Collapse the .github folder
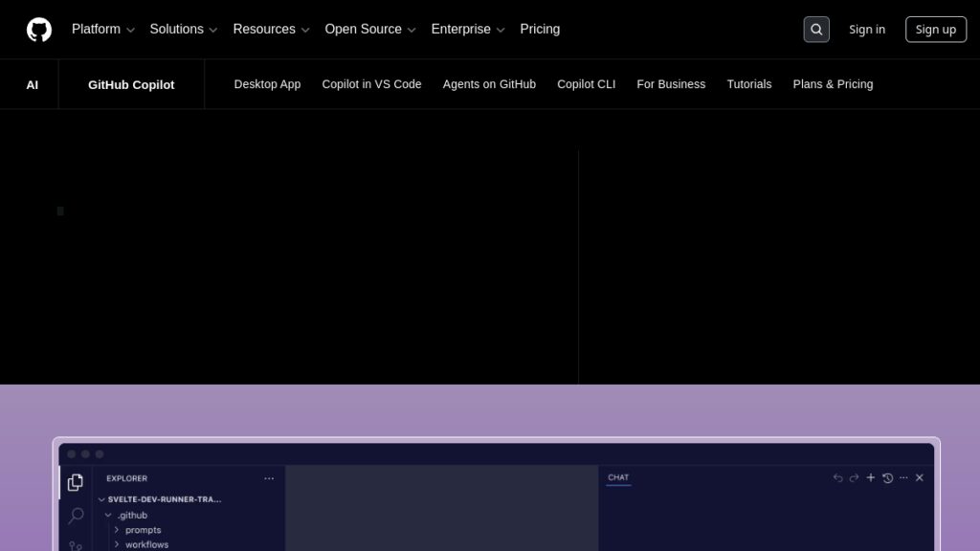980x551 pixels. [127, 516]
